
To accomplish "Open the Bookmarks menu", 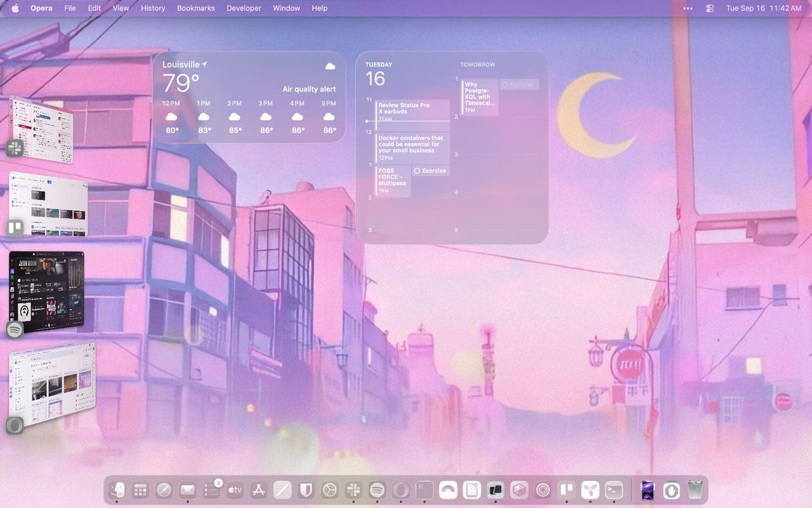I will [195, 8].
